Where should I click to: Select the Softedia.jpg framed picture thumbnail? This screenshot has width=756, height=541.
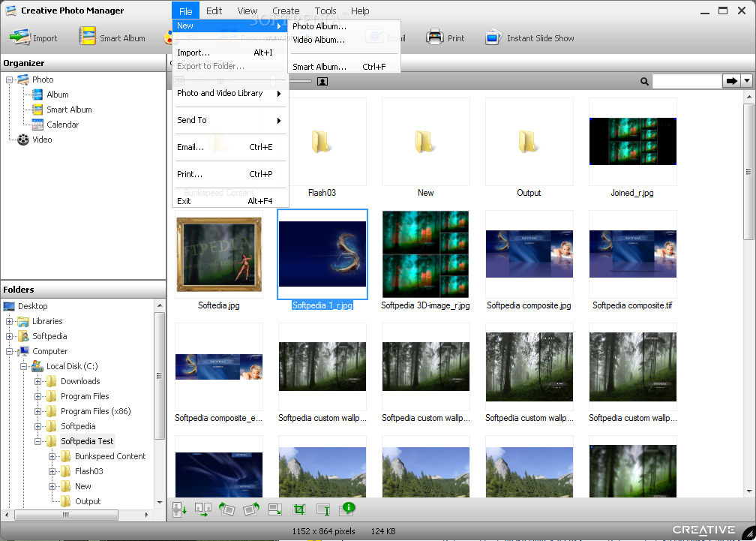coord(219,254)
